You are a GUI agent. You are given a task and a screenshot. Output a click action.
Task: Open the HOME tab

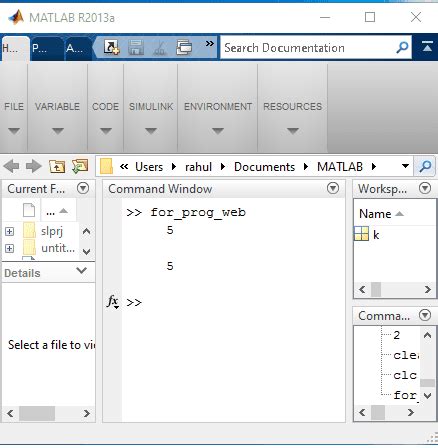coord(15,48)
